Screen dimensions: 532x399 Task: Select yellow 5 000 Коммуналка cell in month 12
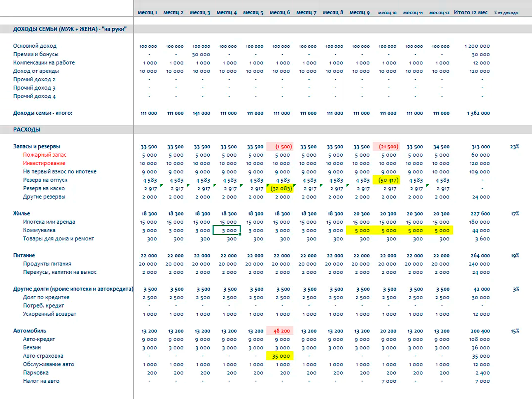click(440, 230)
